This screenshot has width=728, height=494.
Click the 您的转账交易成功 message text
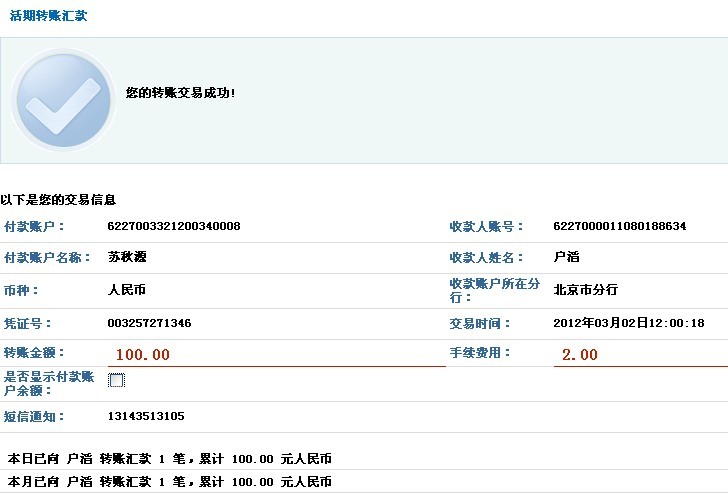point(180,92)
